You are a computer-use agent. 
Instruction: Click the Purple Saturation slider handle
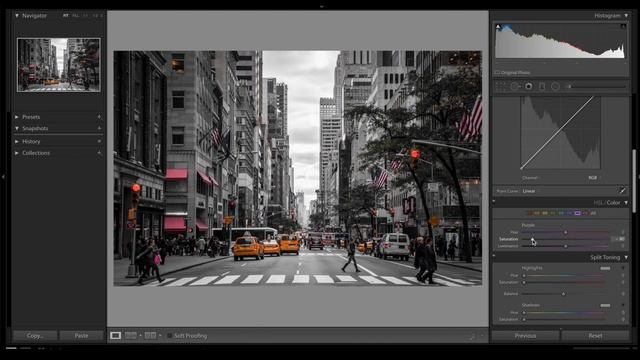point(532,239)
